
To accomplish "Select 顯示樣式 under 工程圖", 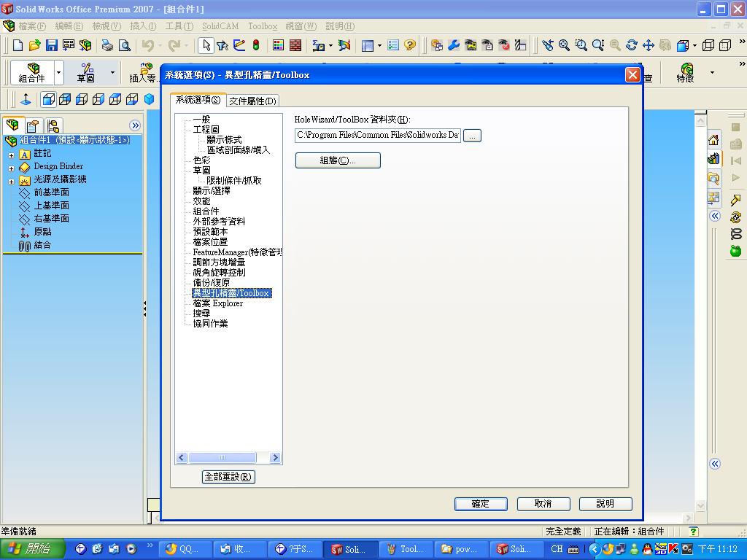I will coord(224,140).
